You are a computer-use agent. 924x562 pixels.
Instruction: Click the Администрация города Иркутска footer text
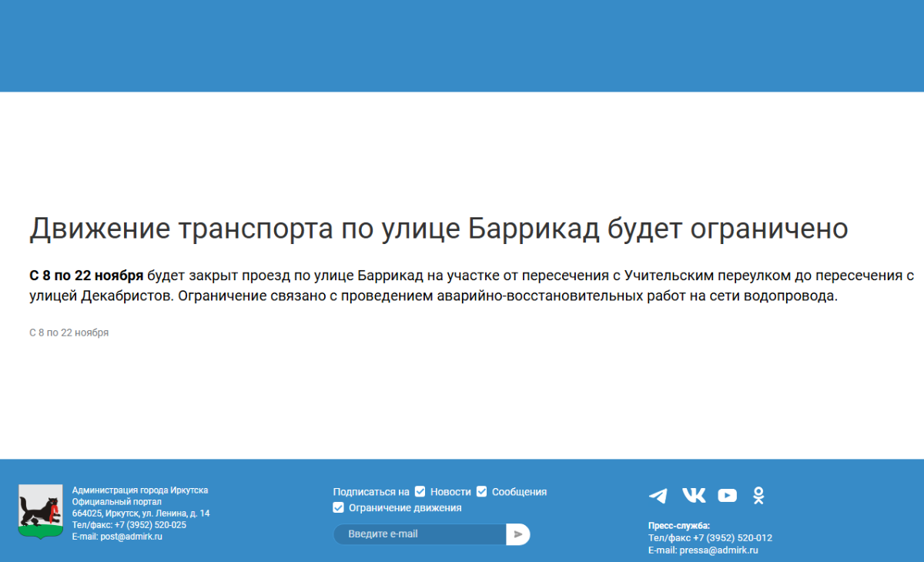point(139,490)
